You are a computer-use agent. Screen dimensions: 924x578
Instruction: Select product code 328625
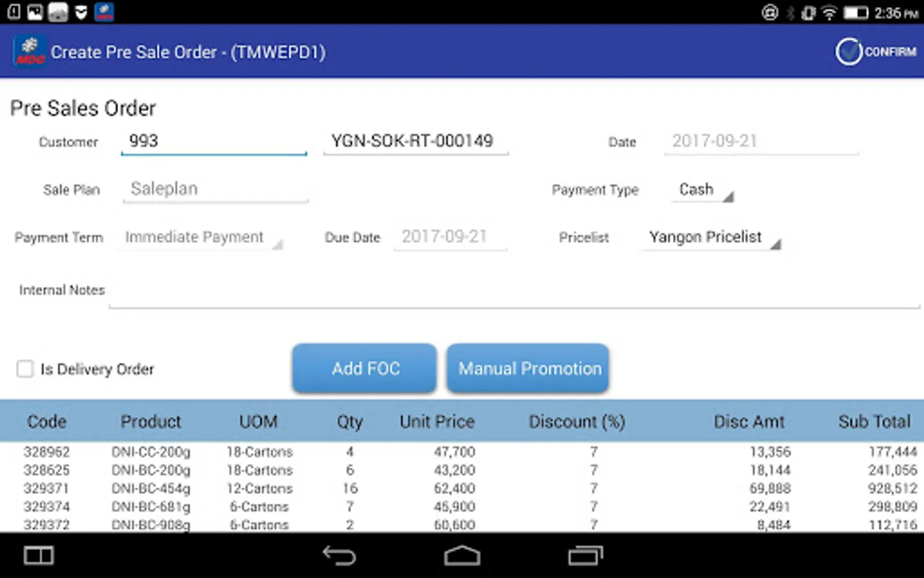[x=46, y=470]
